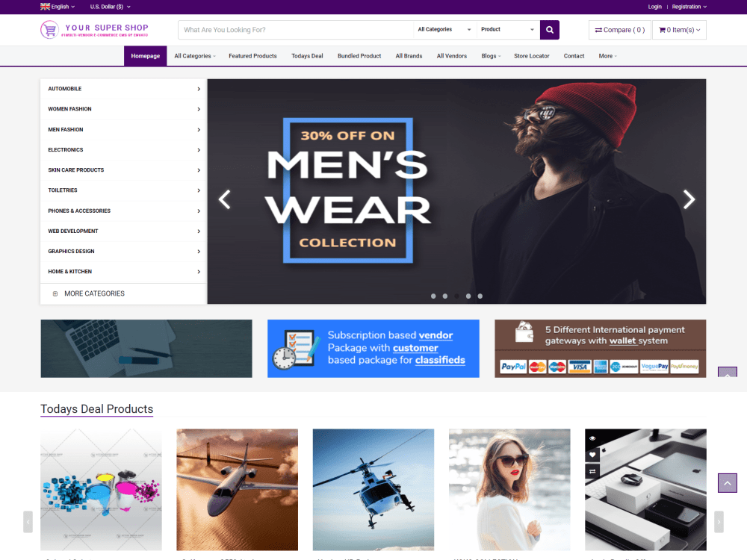Select the Homepage navigation tab
Screen dimensions: 747x560
(146, 56)
